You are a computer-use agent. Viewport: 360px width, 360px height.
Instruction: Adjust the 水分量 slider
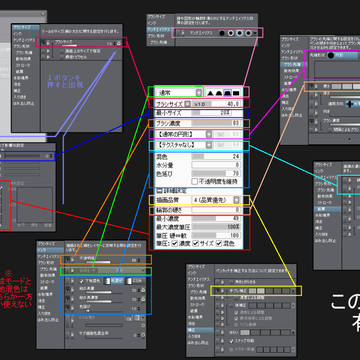click(x=216, y=165)
